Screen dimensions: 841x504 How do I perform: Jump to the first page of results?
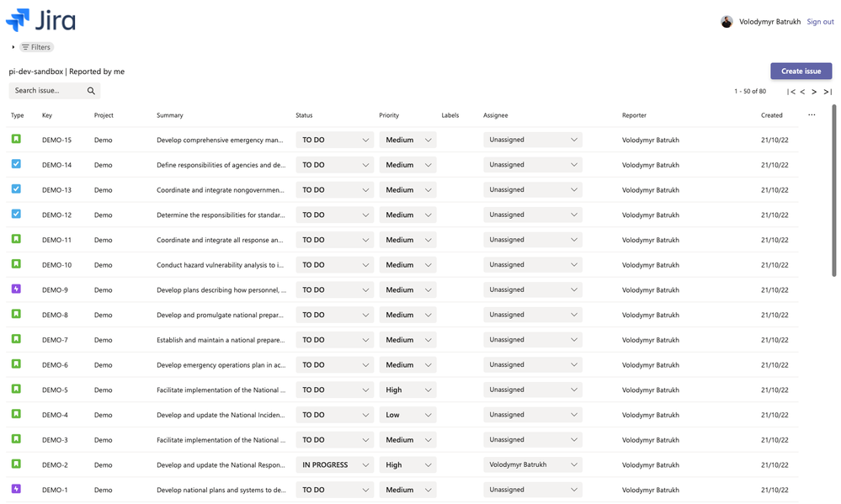[790, 90]
